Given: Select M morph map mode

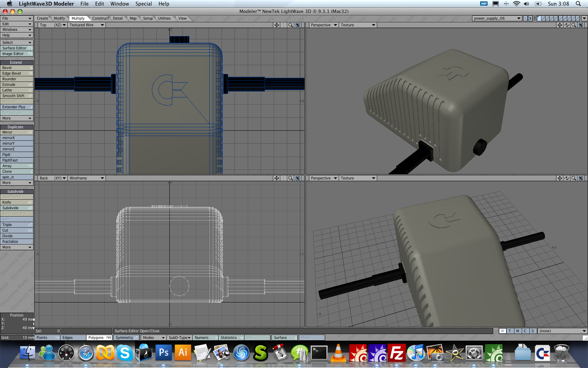Looking at the screenshot, I should [517, 331].
